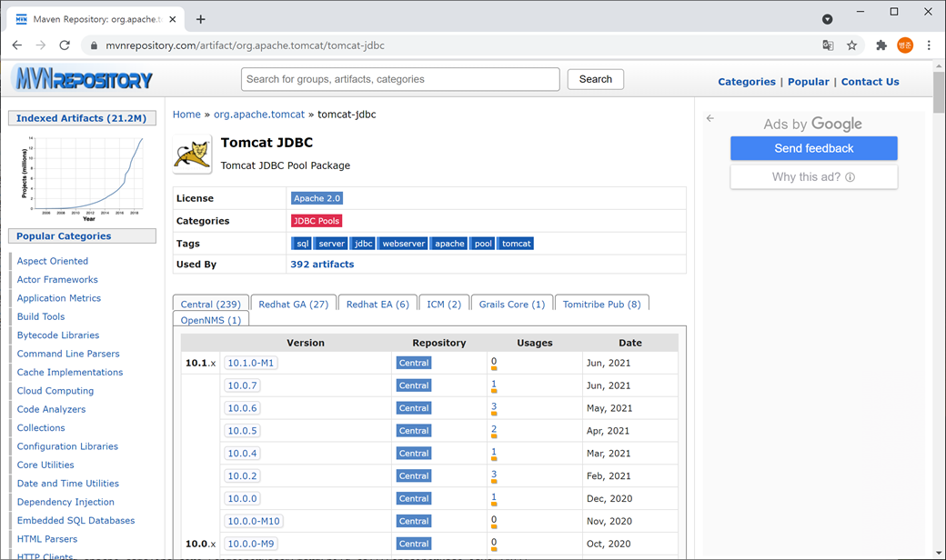Click the Tomcat JDBC cat logo
The image size is (946, 560).
(x=193, y=154)
